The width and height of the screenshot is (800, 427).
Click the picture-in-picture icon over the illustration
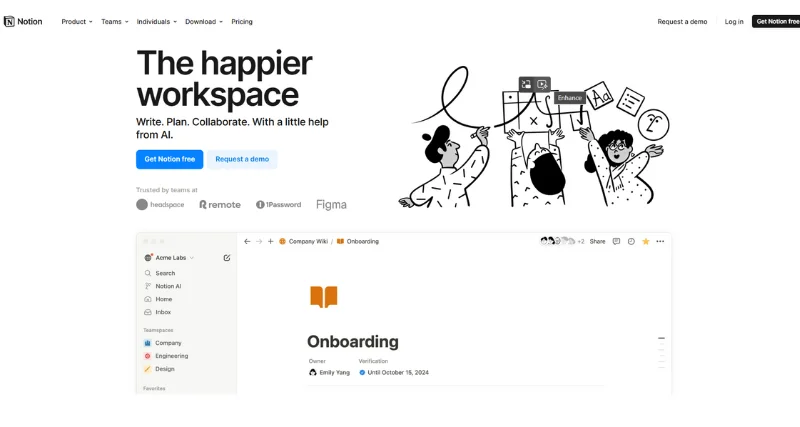pyautogui.click(x=526, y=85)
